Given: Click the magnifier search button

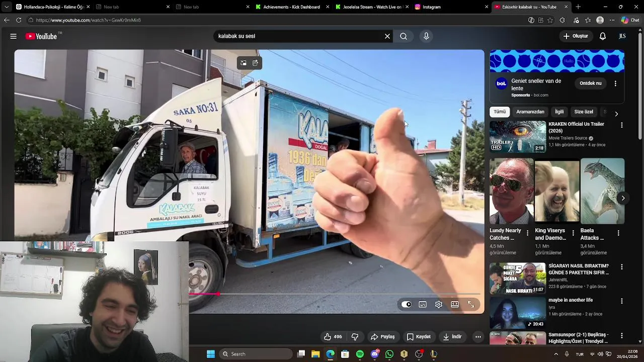Looking at the screenshot, I should pos(404,36).
